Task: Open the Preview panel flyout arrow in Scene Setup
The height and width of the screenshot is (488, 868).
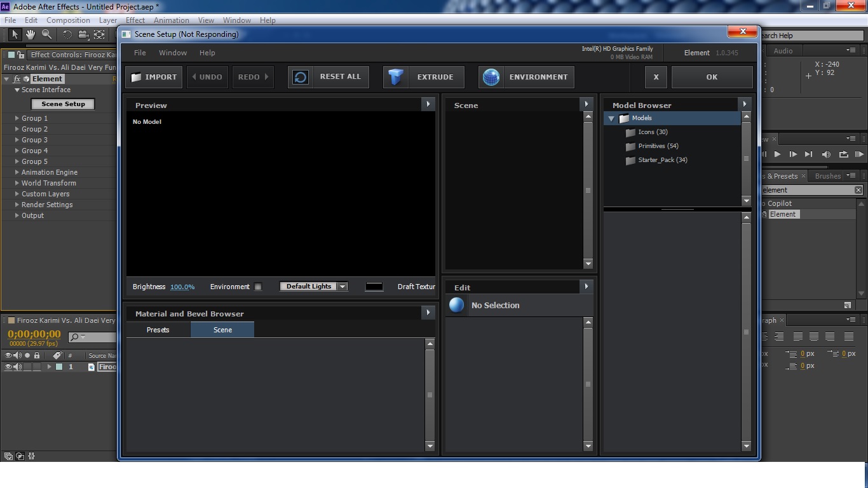Action: point(428,104)
